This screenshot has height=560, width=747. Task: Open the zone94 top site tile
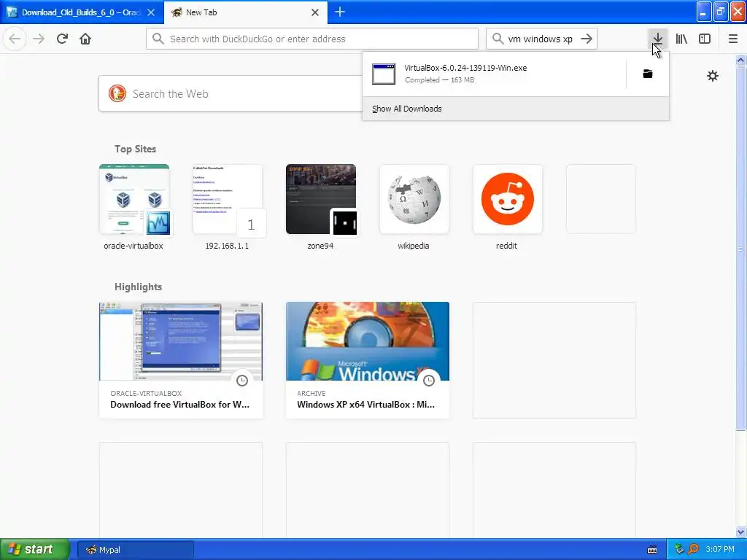click(x=321, y=207)
